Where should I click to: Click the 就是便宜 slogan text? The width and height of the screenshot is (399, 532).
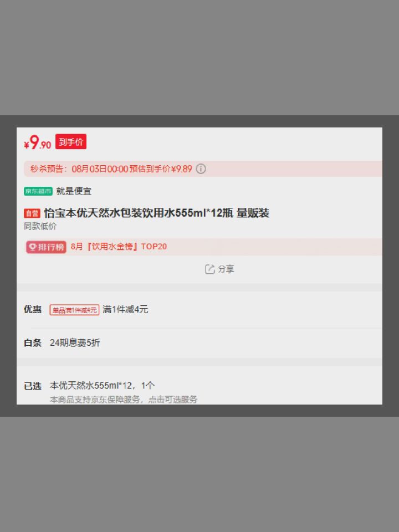click(x=74, y=191)
